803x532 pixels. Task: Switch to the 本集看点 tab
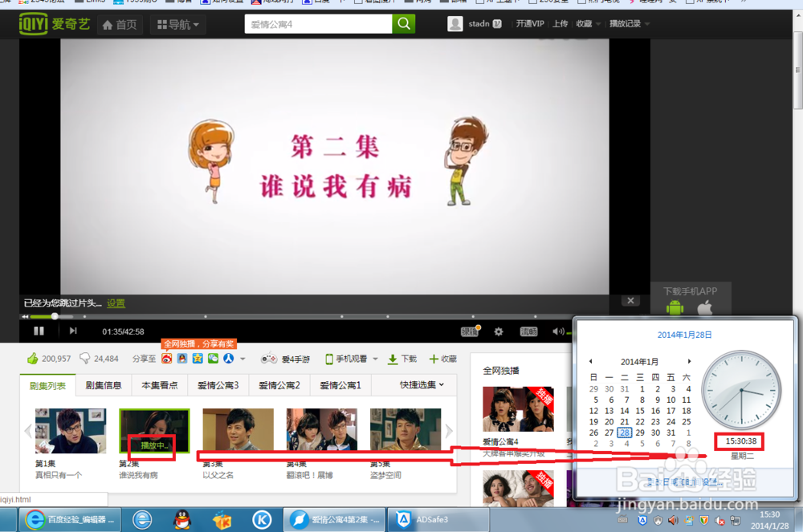click(x=160, y=385)
